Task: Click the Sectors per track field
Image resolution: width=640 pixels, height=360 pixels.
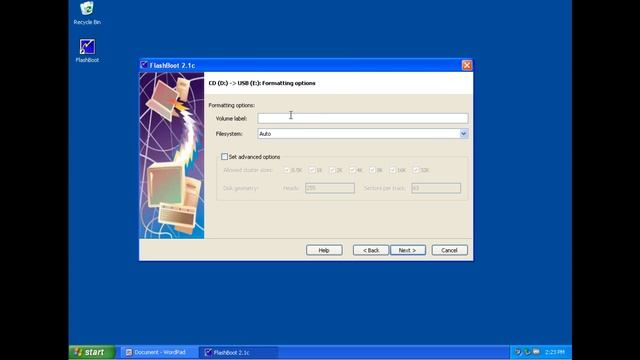Action: [436, 188]
